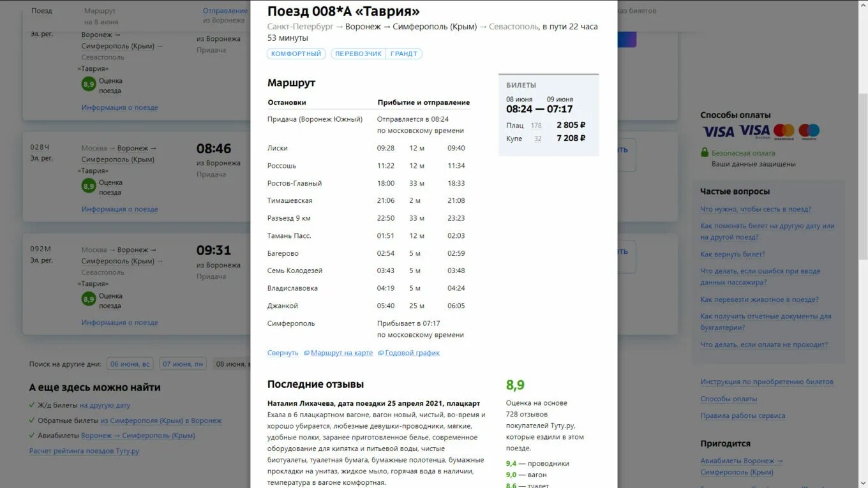This screenshot has width=868, height=488.
Task: Click the КОМФОРТНЫЙ tag
Action: pyautogui.click(x=296, y=54)
